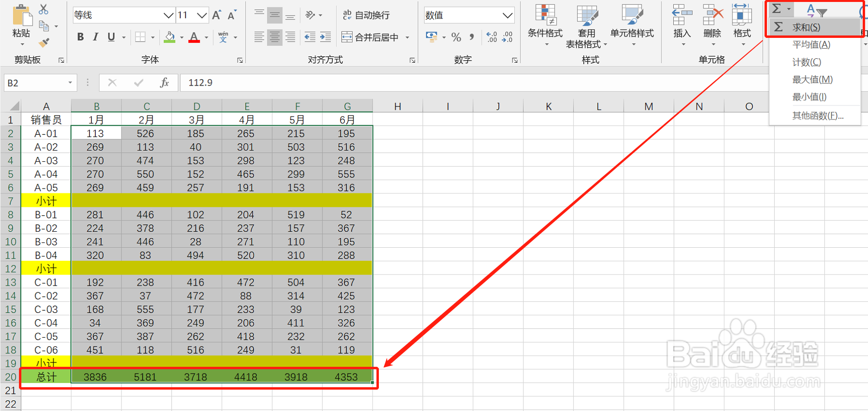Screen dimensions: 868x411
Task: Click the insert function fx icon
Action: pyautogui.click(x=164, y=83)
